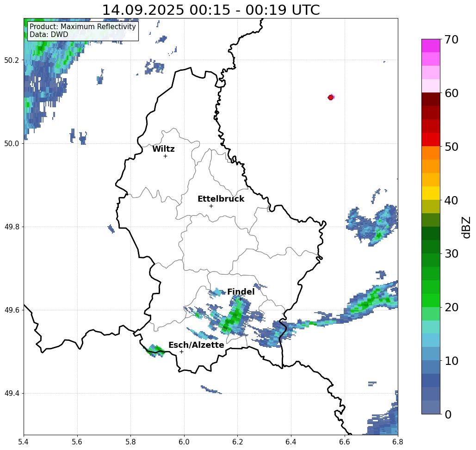The image size is (476, 450).
Task: Click the latitude axis label 50.0
Action: [x=12, y=143]
